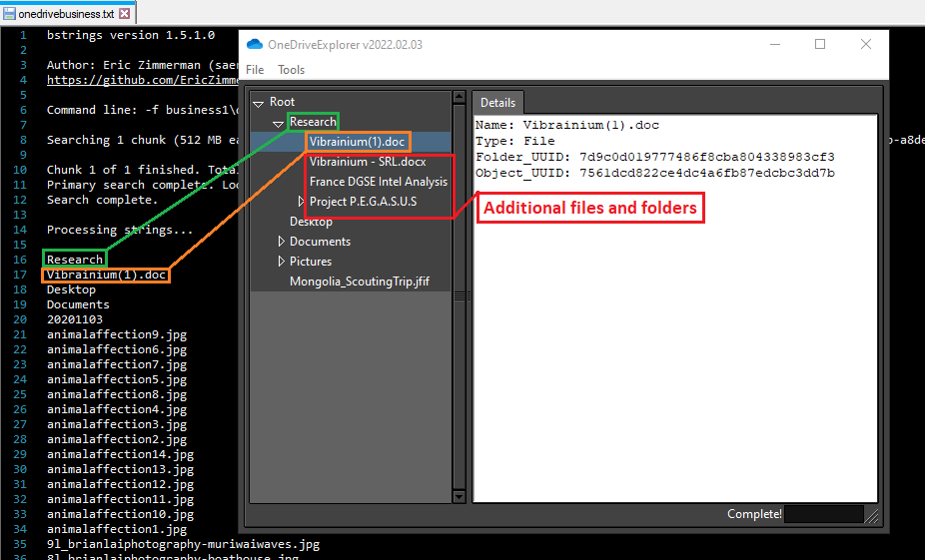Click the 9l_brianlaiphotography-muriwaiwaves.jpg line
The height and width of the screenshot is (560, 925).
click(x=183, y=544)
